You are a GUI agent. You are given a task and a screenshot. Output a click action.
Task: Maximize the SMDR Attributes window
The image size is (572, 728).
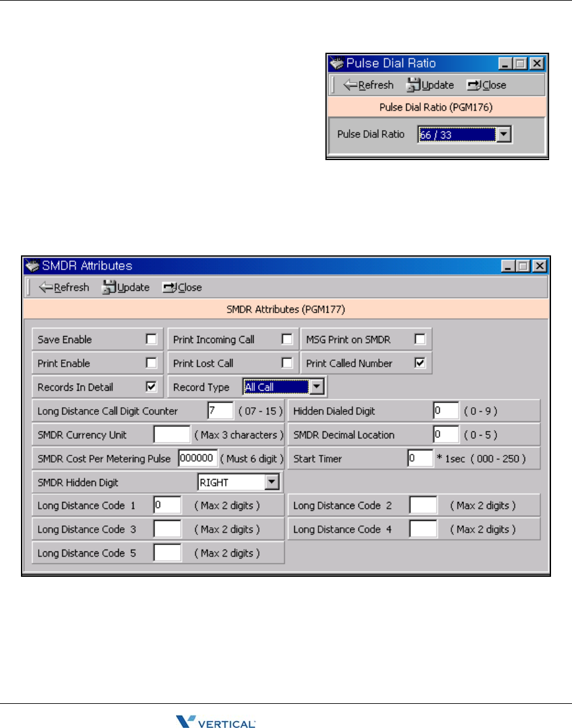point(523,266)
